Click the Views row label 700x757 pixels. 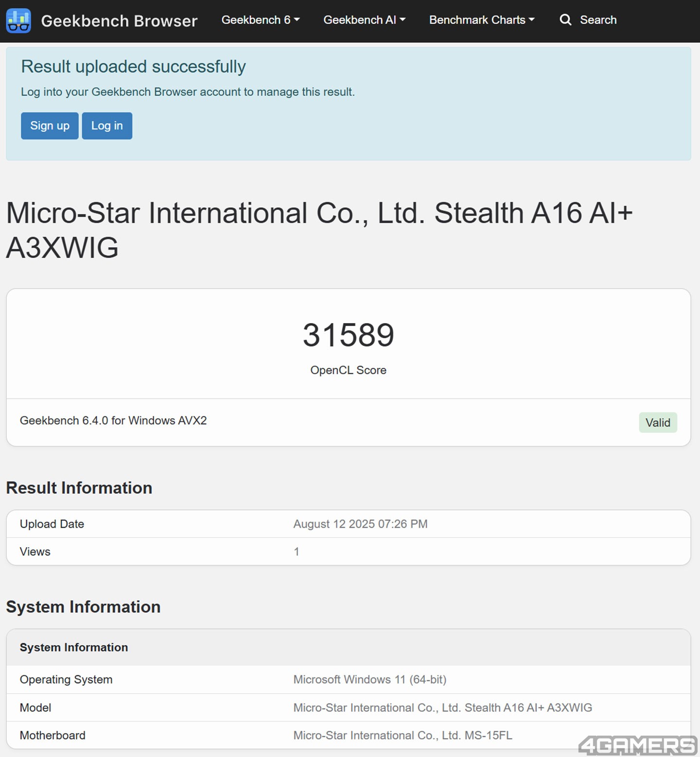tap(35, 552)
